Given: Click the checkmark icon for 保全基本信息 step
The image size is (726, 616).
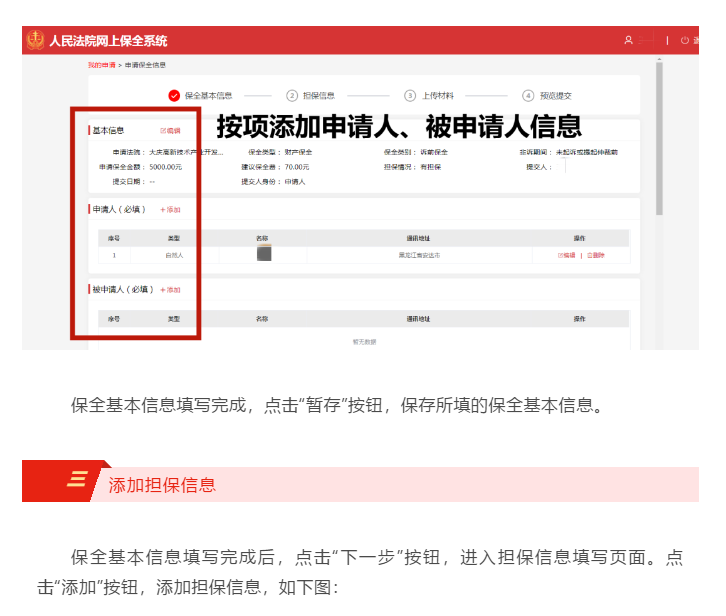Looking at the screenshot, I should pyautogui.click(x=175, y=96).
